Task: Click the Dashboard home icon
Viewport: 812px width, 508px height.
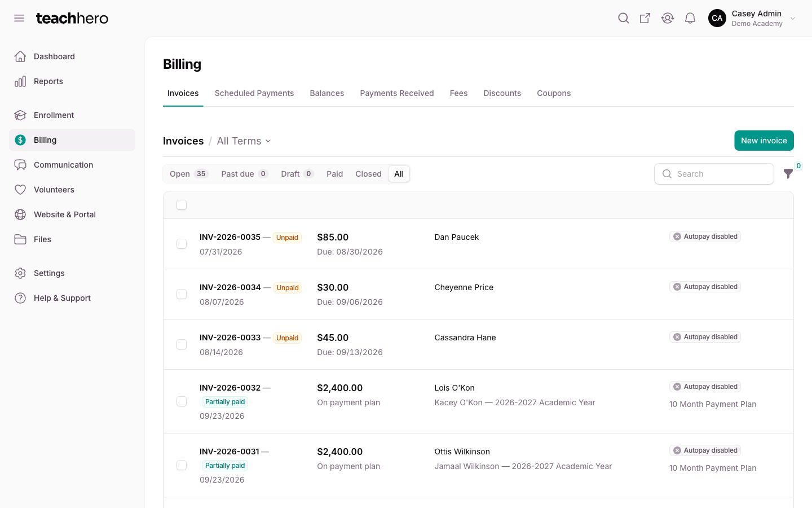Action: tap(20, 56)
